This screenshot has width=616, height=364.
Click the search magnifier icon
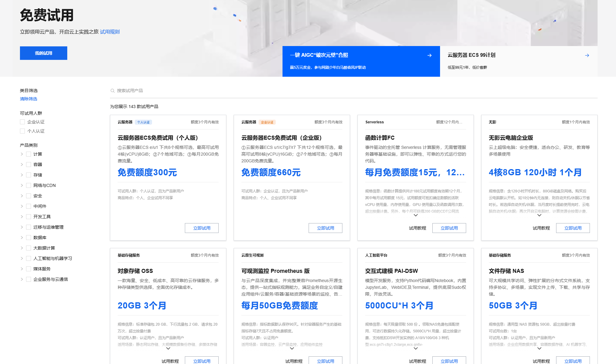112,91
